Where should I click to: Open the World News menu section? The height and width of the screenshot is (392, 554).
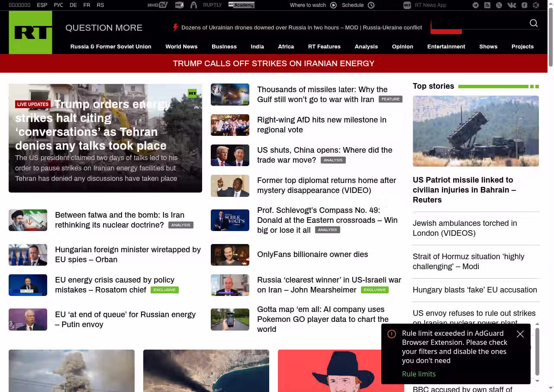coord(181,47)
